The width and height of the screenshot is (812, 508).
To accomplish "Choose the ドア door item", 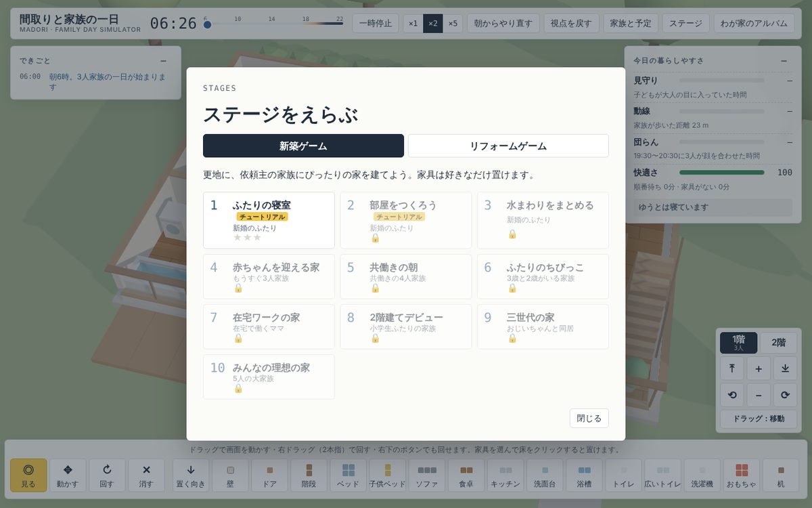I will (269, 475).
